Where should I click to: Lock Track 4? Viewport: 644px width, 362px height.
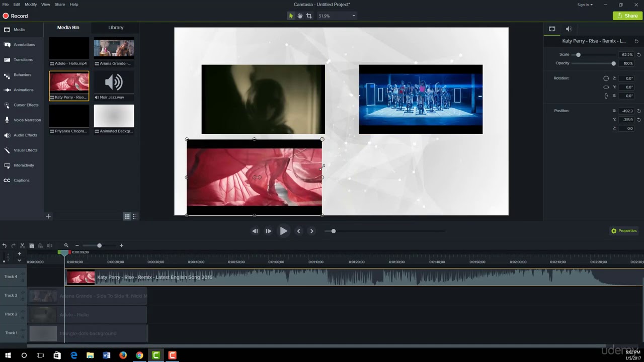pyautogui.click(x=23, y=280)
